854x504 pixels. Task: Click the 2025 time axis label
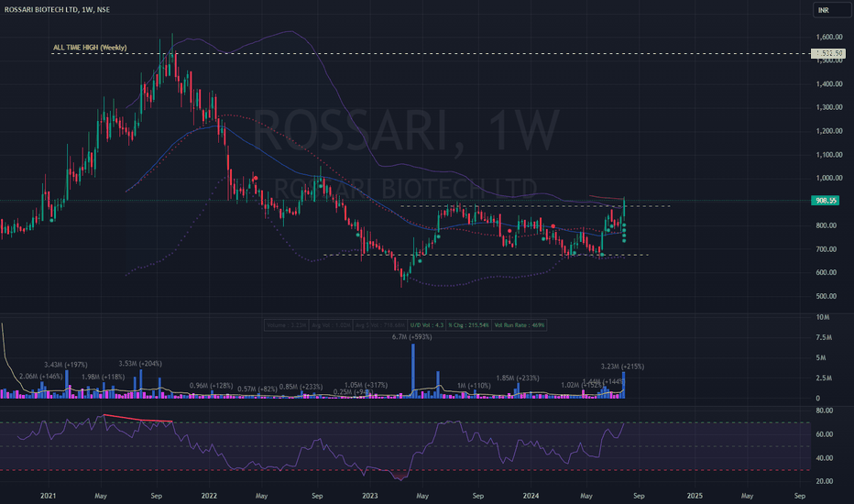pos(695,496)
